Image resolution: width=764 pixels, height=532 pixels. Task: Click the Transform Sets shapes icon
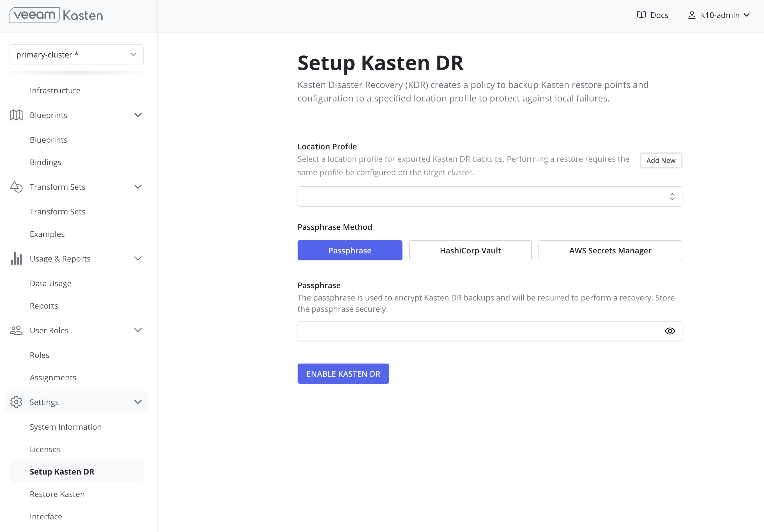point(16,187)
